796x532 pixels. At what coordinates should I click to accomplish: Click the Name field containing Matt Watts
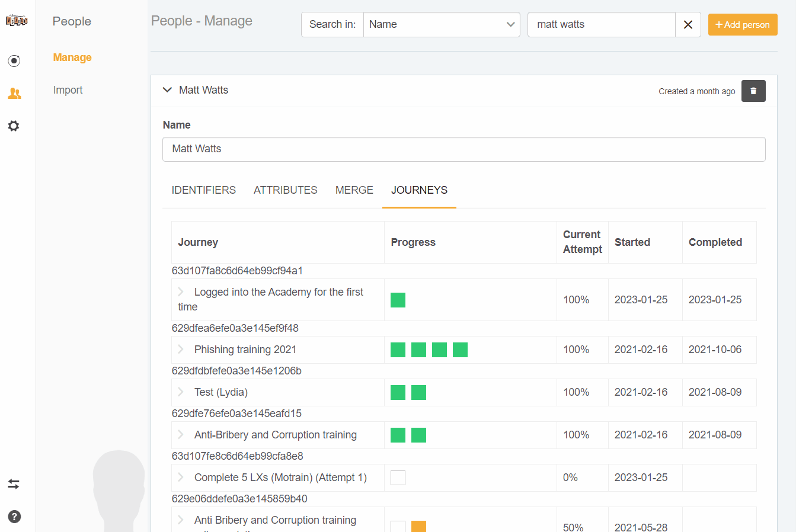tap(463, 149)
